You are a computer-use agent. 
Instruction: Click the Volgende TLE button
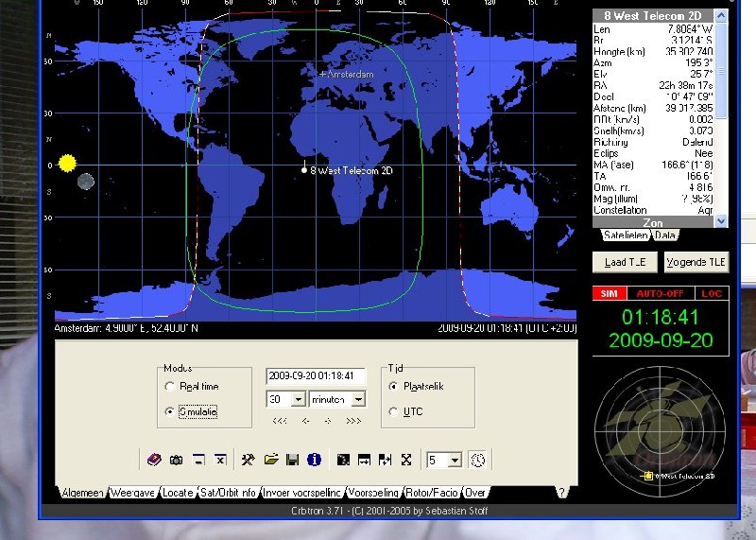click(696, 262)
